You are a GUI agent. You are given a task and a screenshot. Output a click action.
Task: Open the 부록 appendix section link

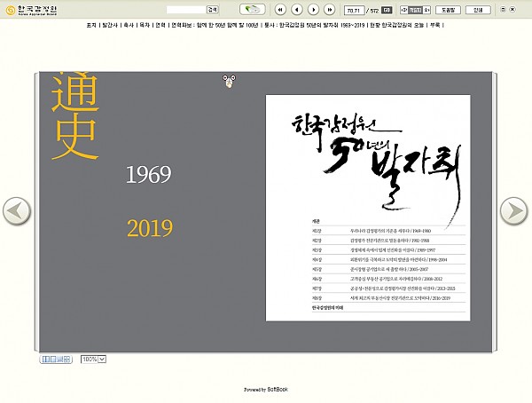[435, 25]
